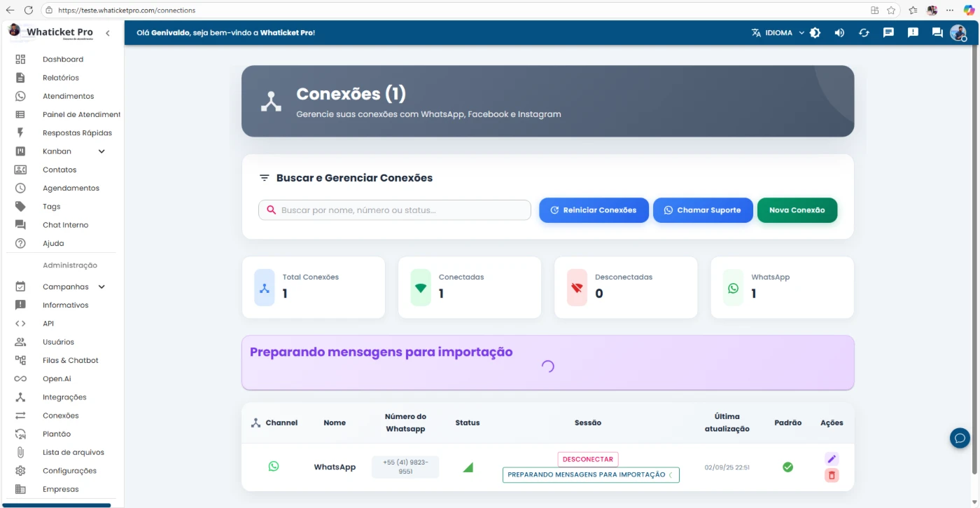Click DESCONECTAR button for WhatsApp session

click(588, 460)
